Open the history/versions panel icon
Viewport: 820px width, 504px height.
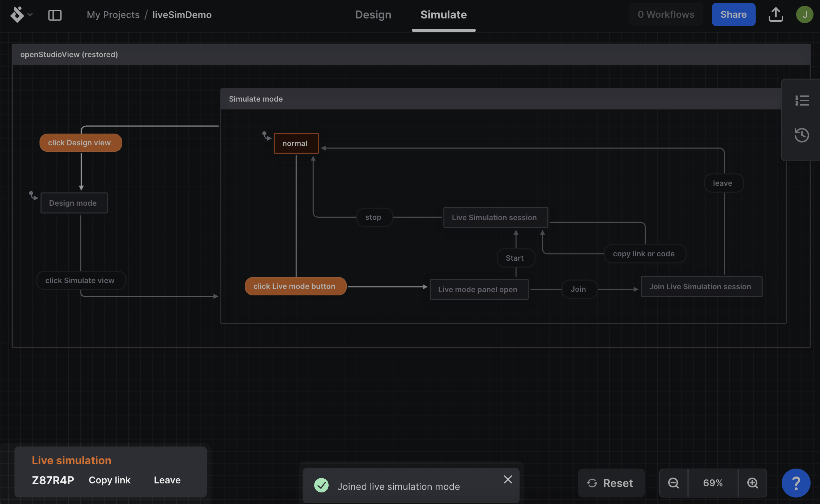click(800, 134)
